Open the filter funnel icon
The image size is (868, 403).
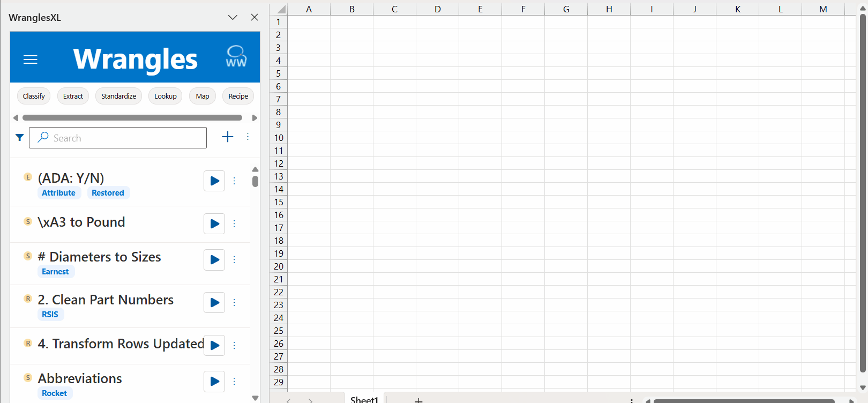tap(19, 138)
